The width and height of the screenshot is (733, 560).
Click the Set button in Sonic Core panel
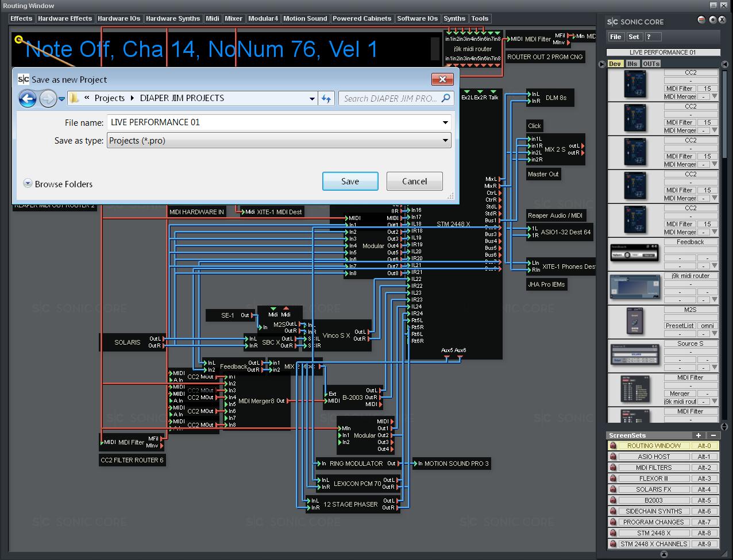point(634,37)
